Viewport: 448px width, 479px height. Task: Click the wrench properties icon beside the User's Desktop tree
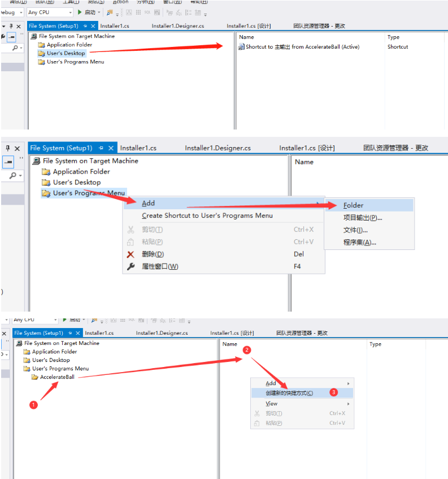click(x=3, y=37)
